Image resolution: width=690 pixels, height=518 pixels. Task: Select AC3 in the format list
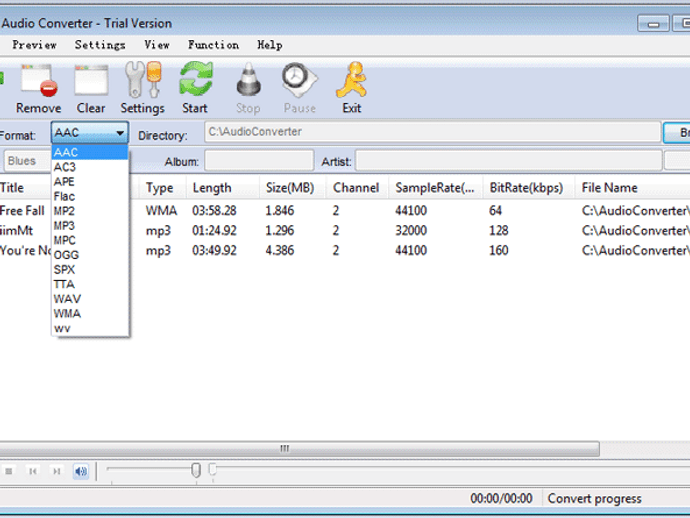[x=90, y=167]
